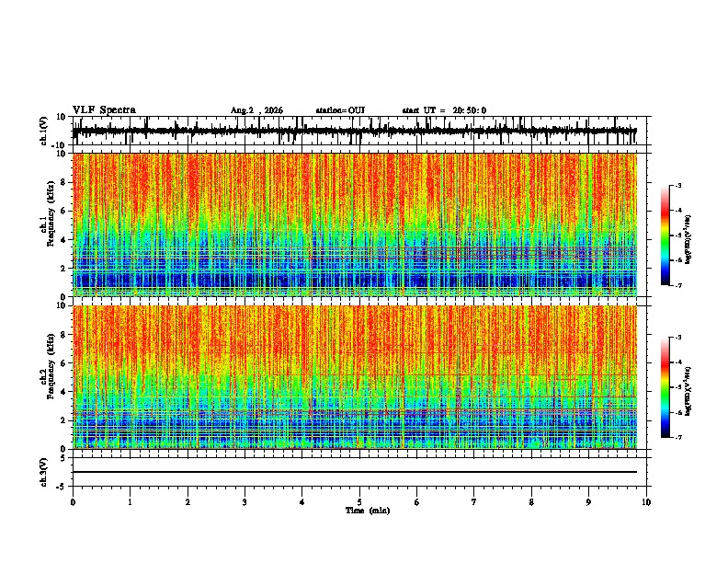Screen dimensions: 728x563
Task: Click the '-7' label on ch.1 colorbar
Action: (678, 285)
